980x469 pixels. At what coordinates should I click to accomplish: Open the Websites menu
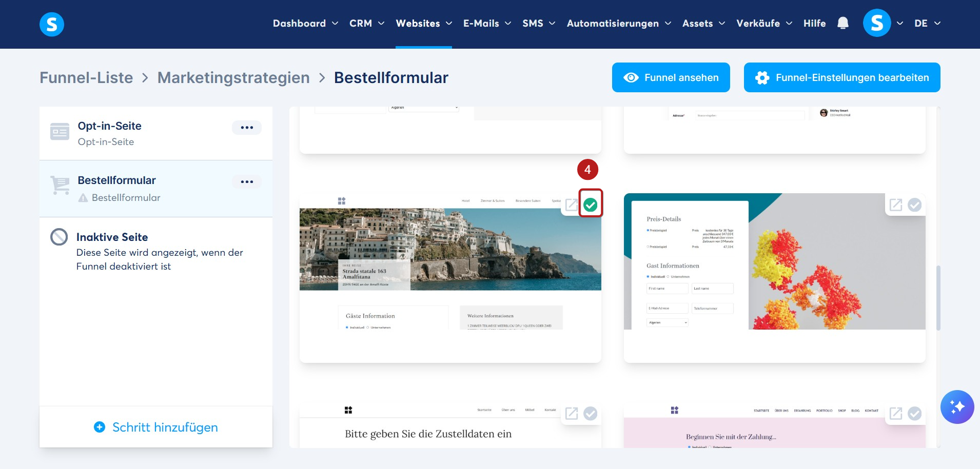(x=424, y=24)
